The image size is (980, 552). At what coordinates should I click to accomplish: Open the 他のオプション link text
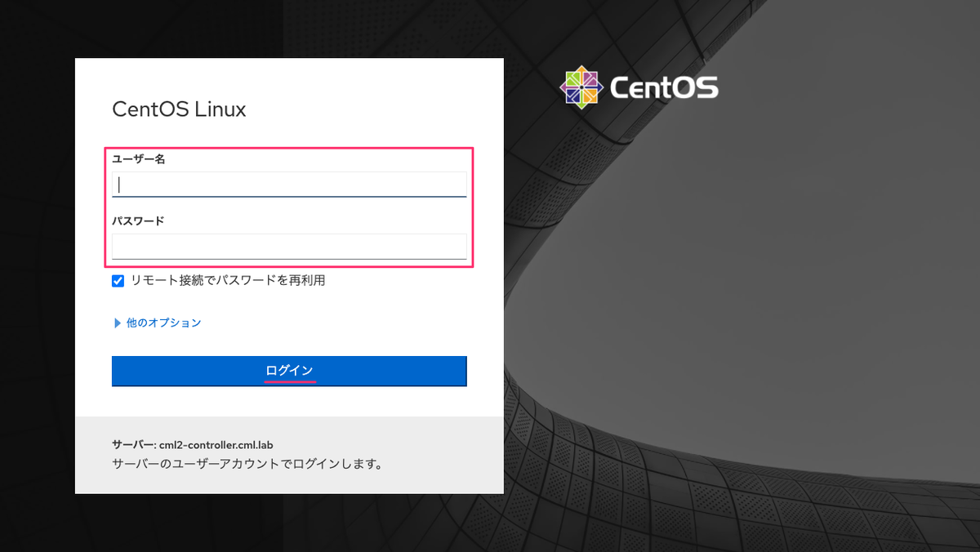click(163, 323)
